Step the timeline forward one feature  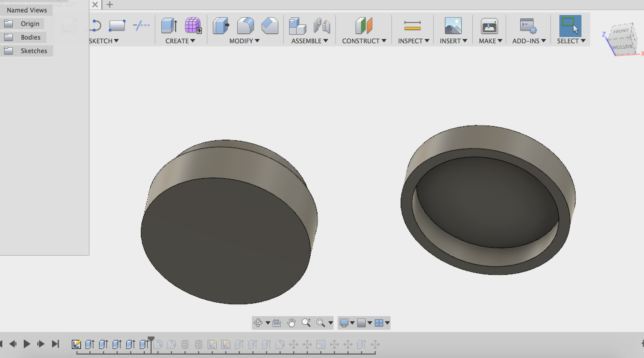(x=41, y=344)
